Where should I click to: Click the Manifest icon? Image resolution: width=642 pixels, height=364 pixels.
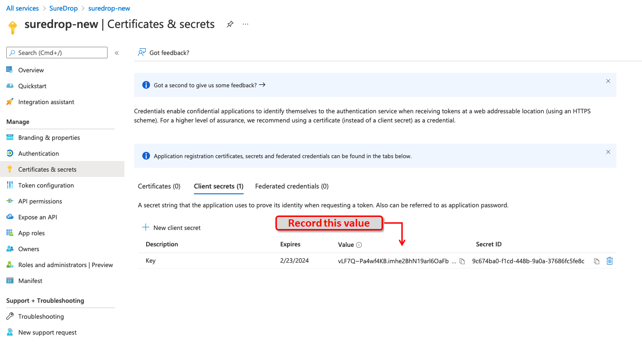(10, 281)
